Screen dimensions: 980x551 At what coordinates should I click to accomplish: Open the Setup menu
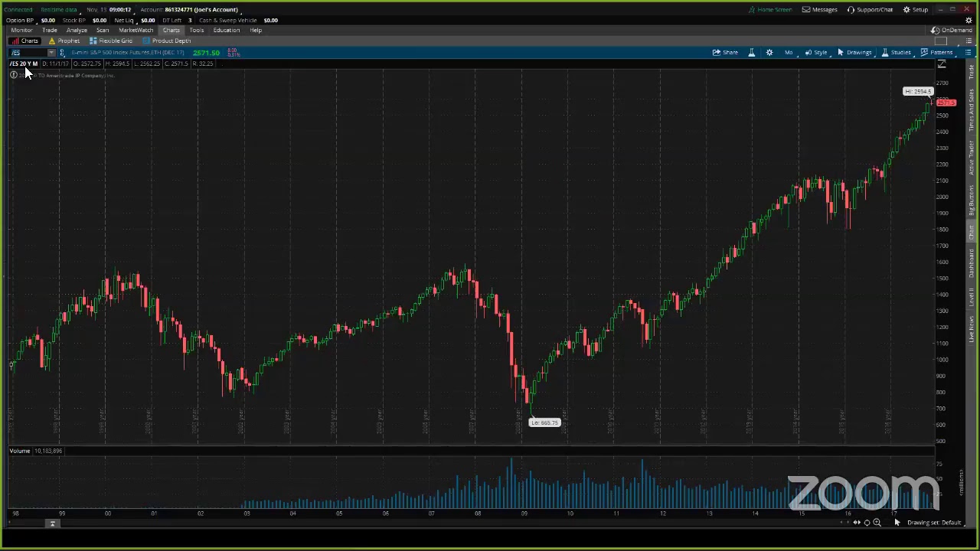(916, 9)
